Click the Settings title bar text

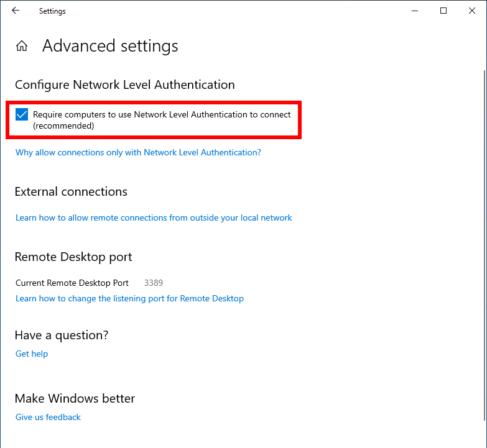(x=52, y=11)
